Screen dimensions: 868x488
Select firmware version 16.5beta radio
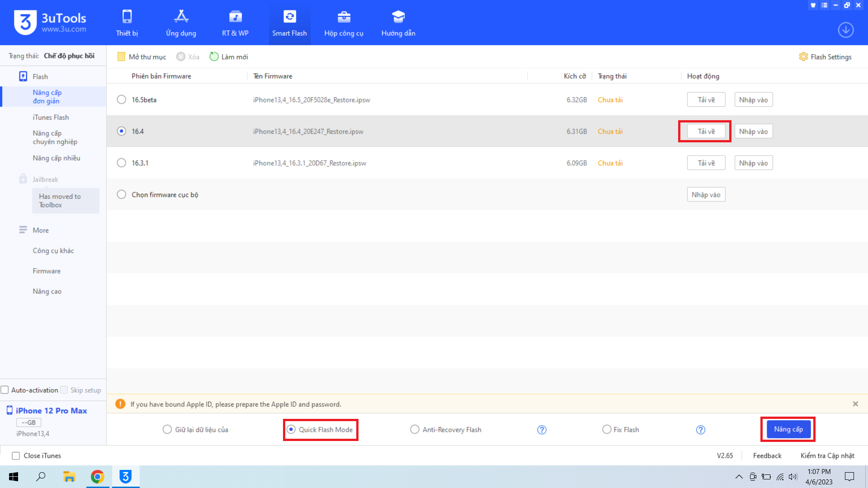[121, 99]
